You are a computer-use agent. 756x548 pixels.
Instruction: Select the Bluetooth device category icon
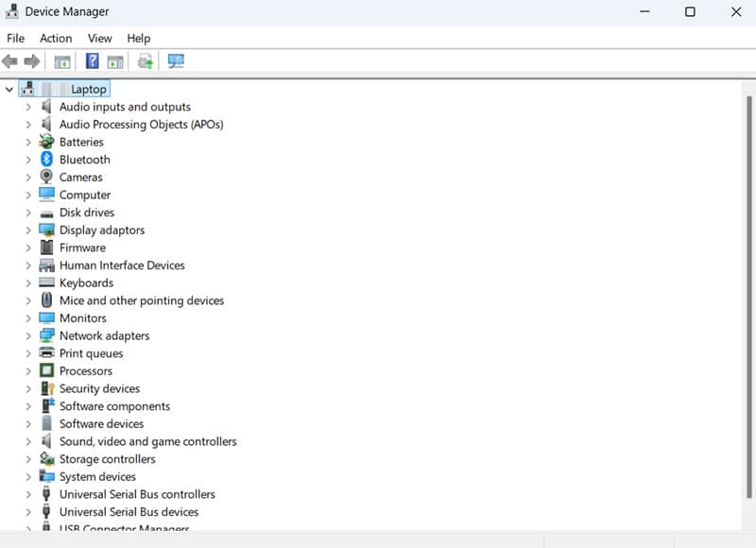pos(46,159)
